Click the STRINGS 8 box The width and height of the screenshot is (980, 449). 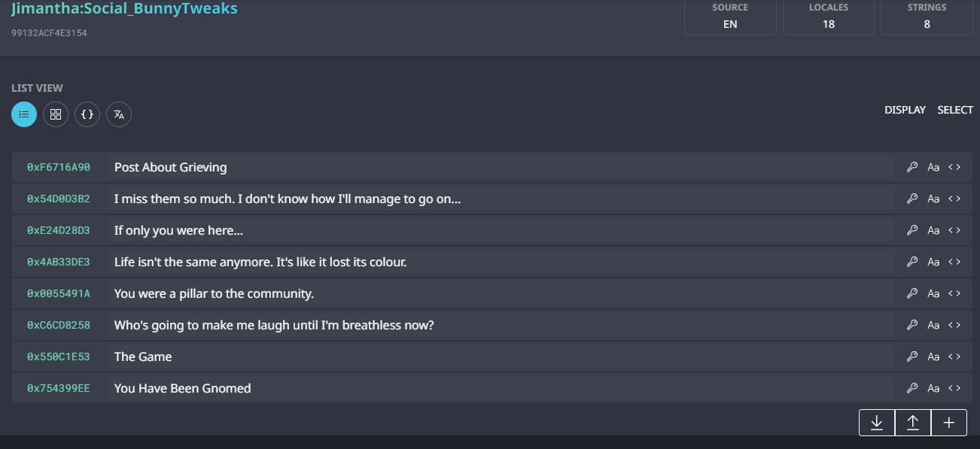click(927, 17)
